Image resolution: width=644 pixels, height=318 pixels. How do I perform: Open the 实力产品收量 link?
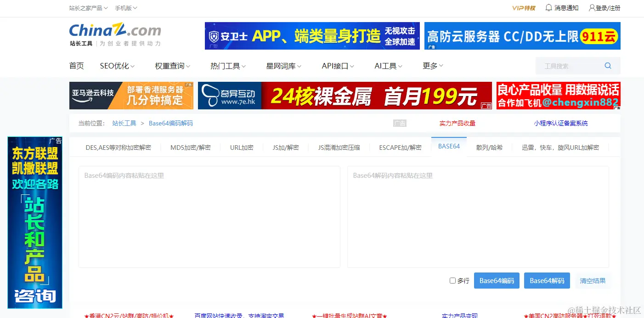tap(458, 123)
